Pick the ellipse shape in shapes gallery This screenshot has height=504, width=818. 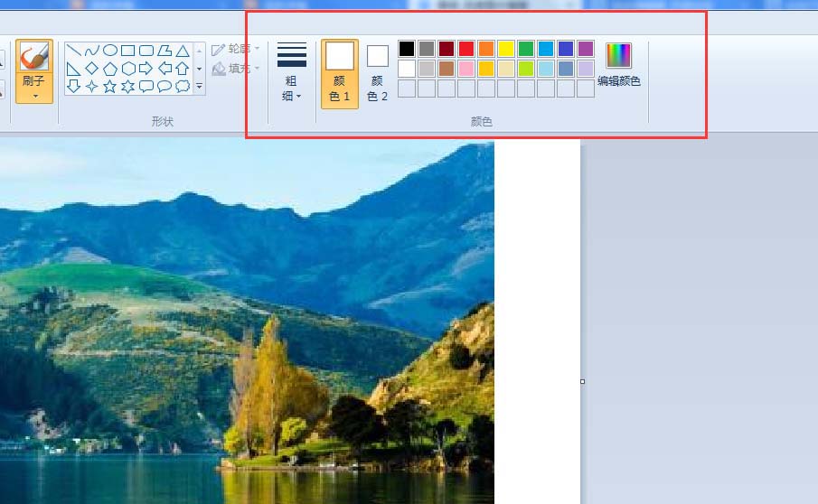pyautogui.click(x=110, y=51)
